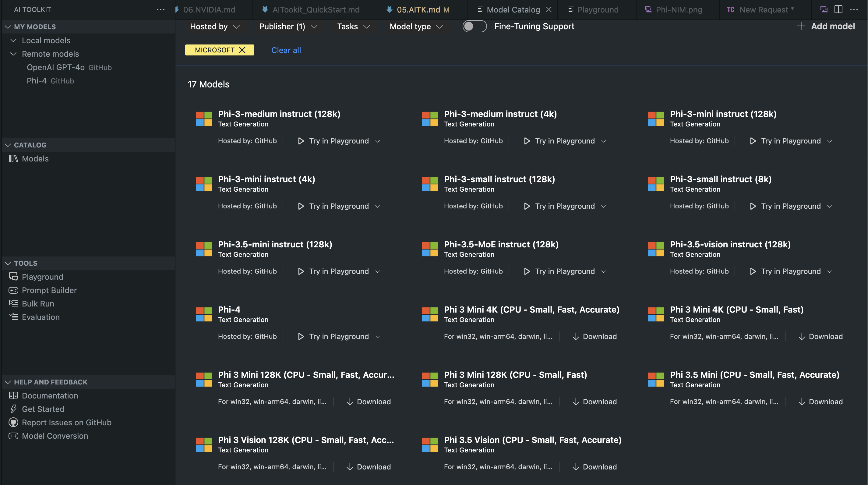Image resolution: width=868 pixels, height=485 pixels.
Task: Collapse the Remote models tree node
Action: (x=13, y=54)
